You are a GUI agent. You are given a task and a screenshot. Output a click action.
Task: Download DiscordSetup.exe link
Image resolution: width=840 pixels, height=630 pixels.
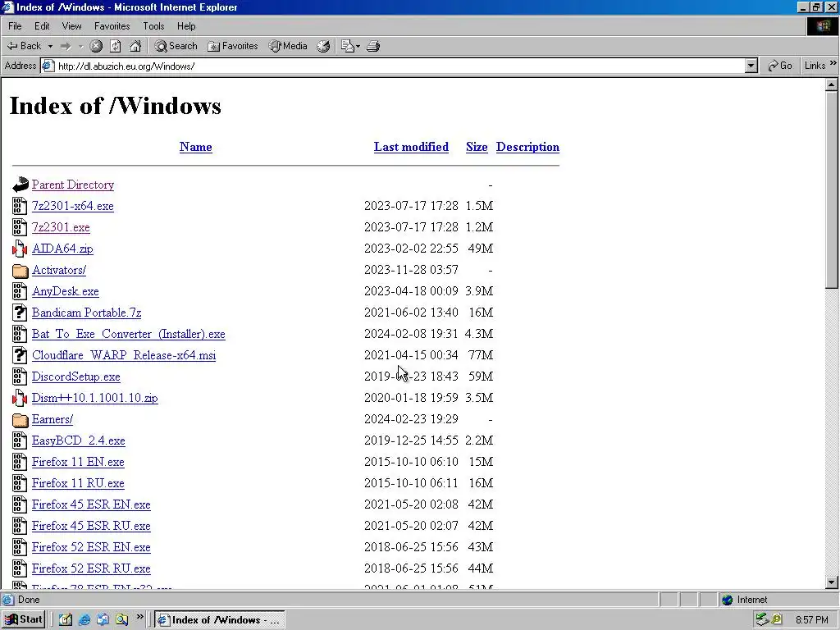(x=76, y=377)
